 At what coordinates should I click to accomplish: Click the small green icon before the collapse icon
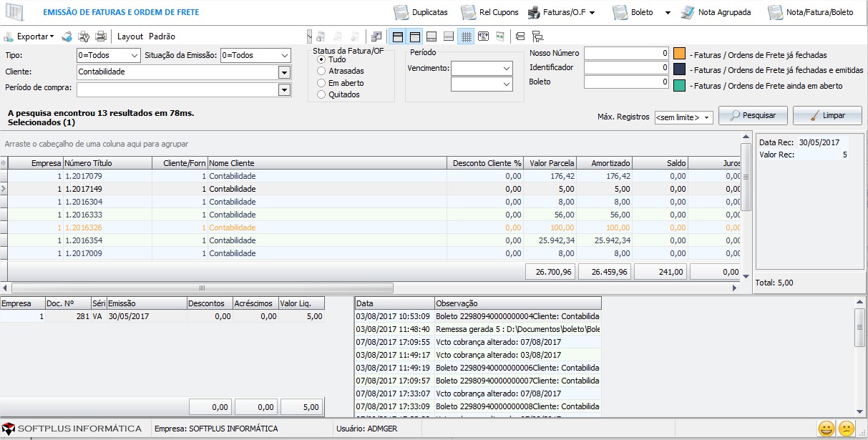pos(499,36)
